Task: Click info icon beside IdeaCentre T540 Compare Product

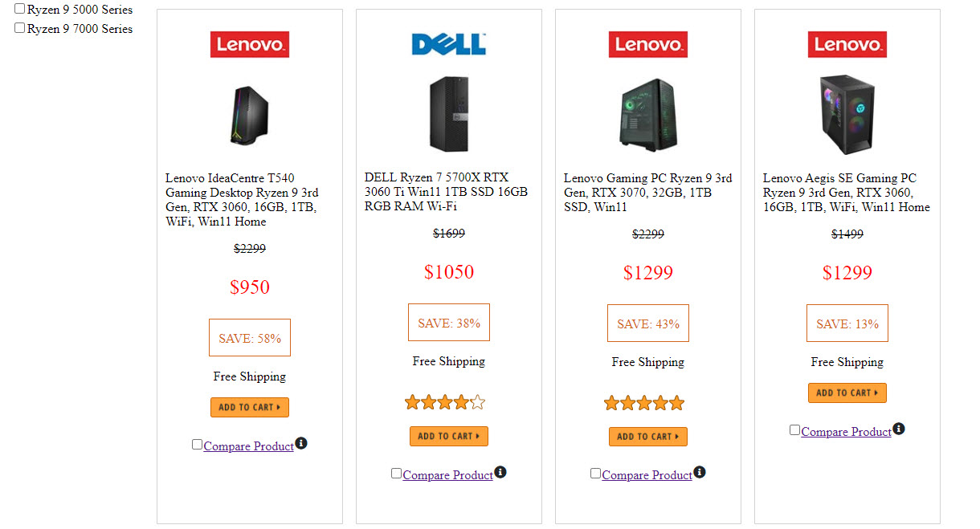Action: (301, 443)
